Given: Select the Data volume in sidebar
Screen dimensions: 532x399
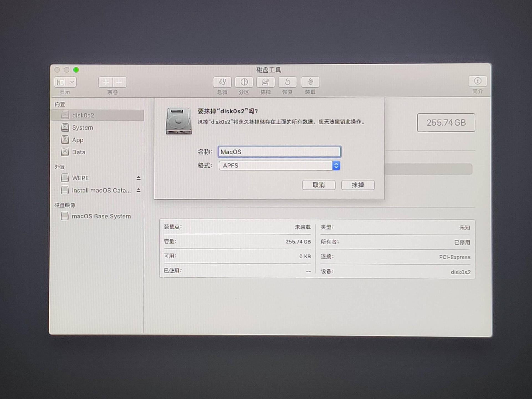Looking at the screenshot, I should (98, 152).
